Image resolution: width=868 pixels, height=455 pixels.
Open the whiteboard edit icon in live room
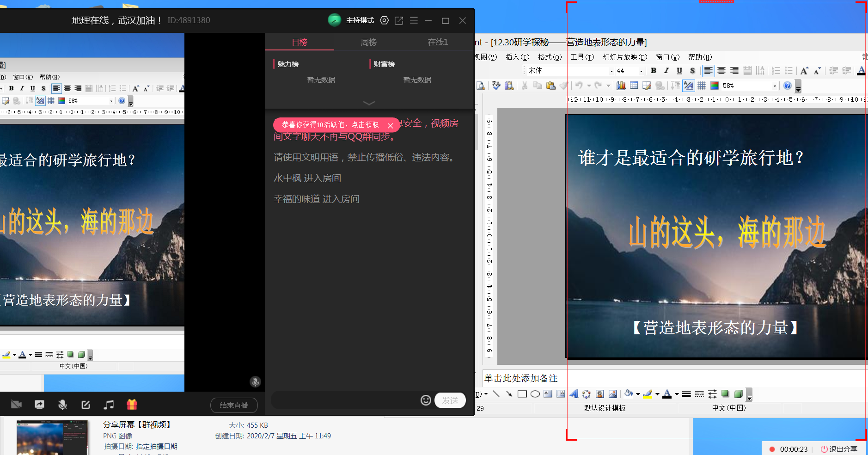coord(86,405)
